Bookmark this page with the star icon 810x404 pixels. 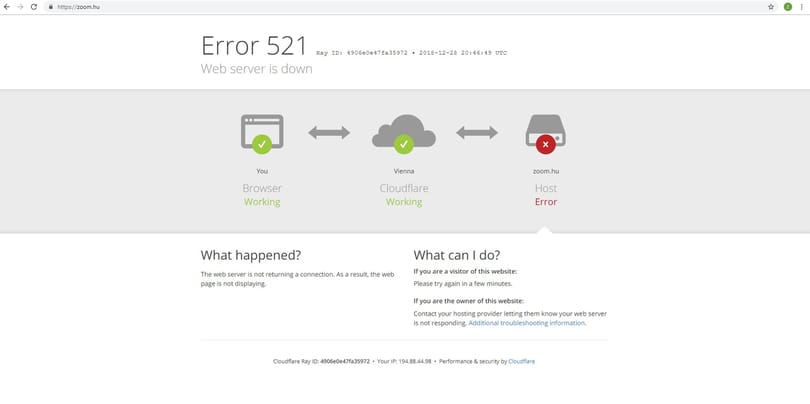coord(771,7)
